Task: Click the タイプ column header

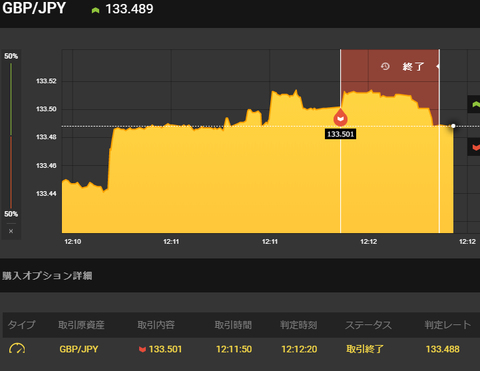Action: click(x=21, y=325)
